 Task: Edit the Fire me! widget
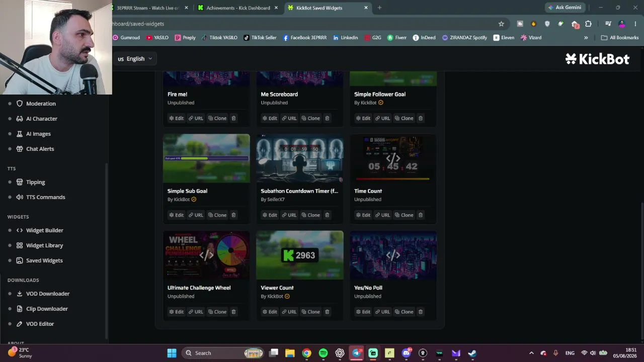click(x=176, y=118)
